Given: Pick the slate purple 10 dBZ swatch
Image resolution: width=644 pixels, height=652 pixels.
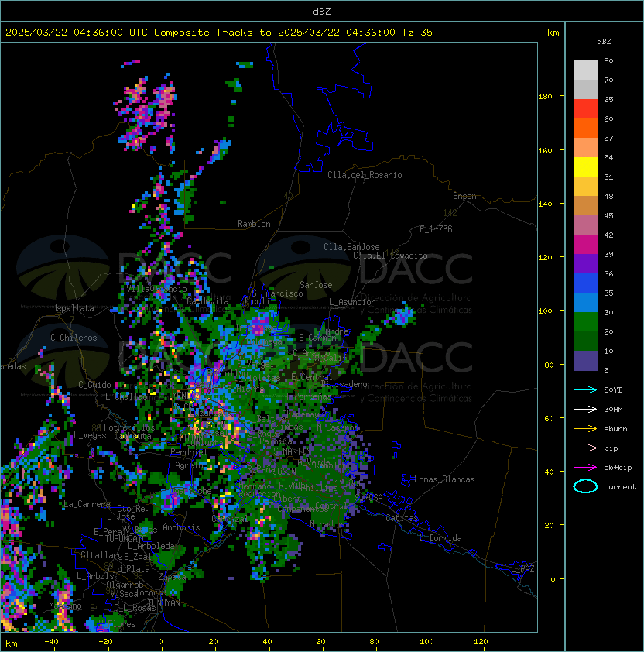Looking at the screenshot, I should (x=585, y=361).
